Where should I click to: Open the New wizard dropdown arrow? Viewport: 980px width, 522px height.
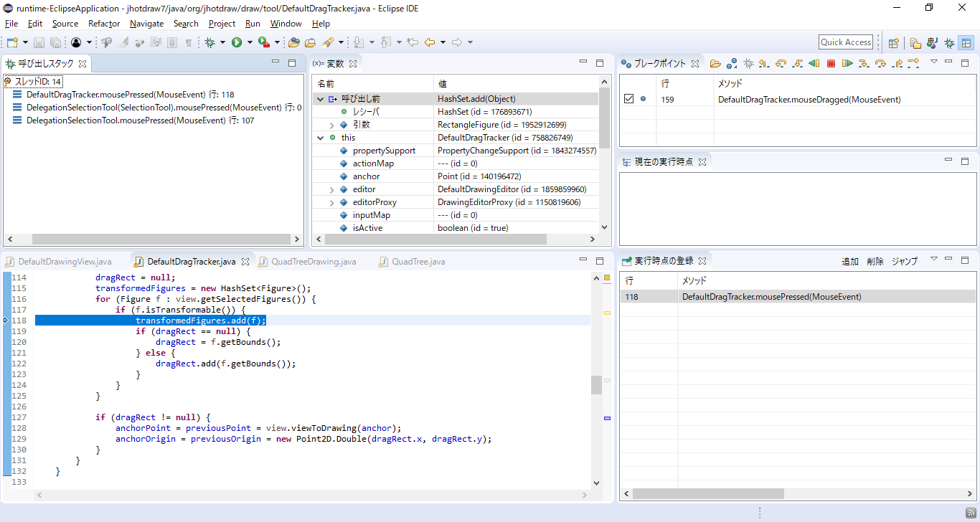25,42
